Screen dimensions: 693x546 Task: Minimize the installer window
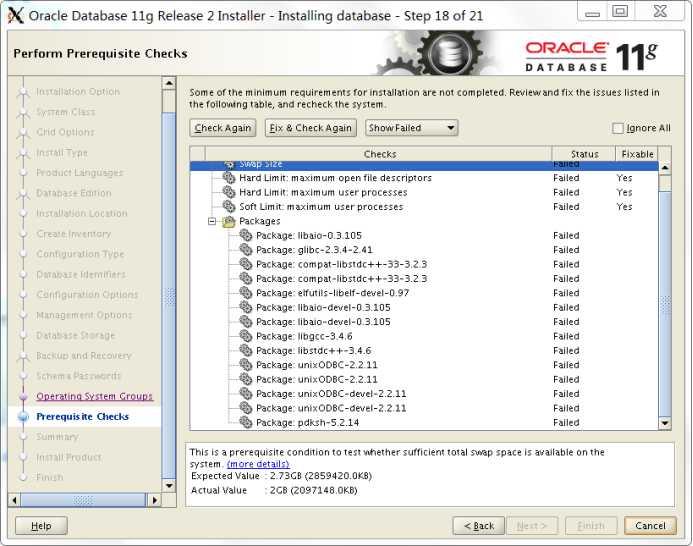pos(592,11)
